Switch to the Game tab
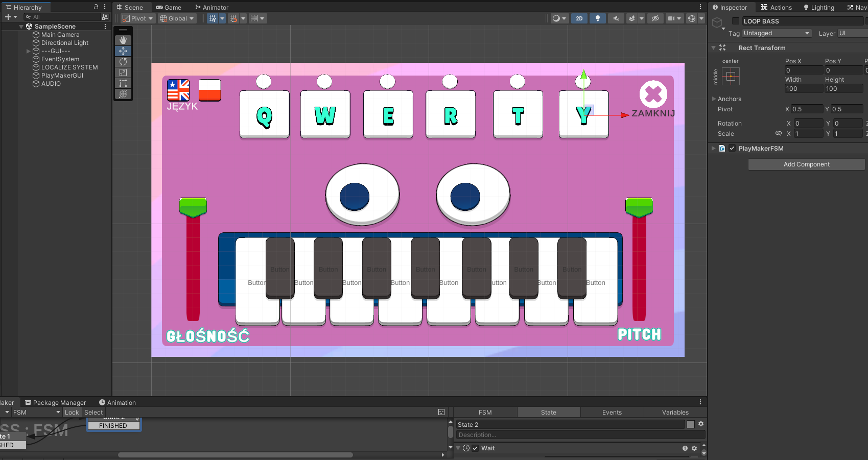Image resolution: width=868 pixels, height=460 pixels. 169,8
